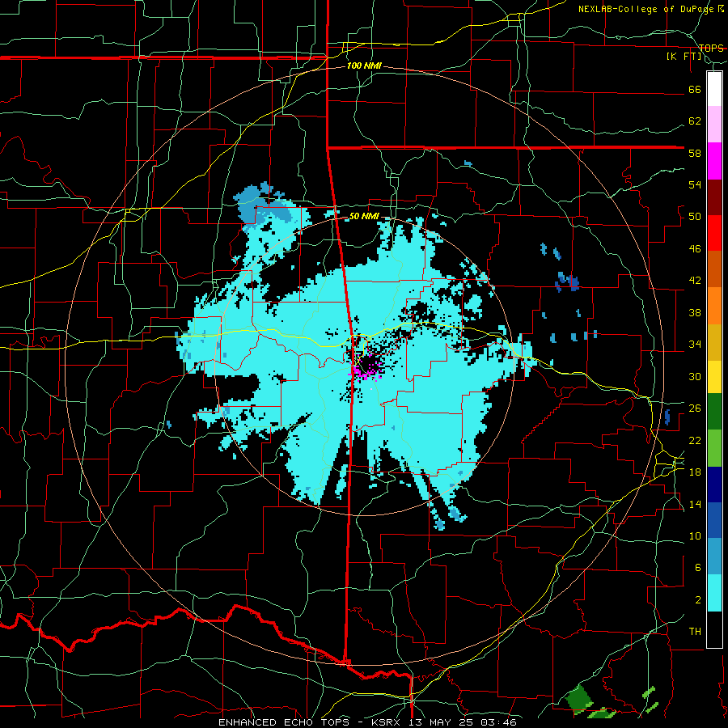Click the legend value 42
This screenshot has height=728, width=728.
pos(695,281)
